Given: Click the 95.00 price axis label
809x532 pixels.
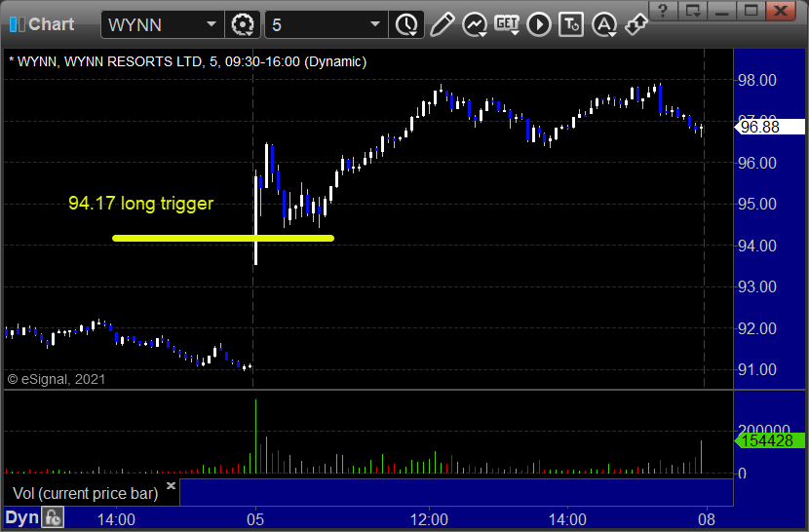Looking at the screenshot, I should tap(757, 205).
